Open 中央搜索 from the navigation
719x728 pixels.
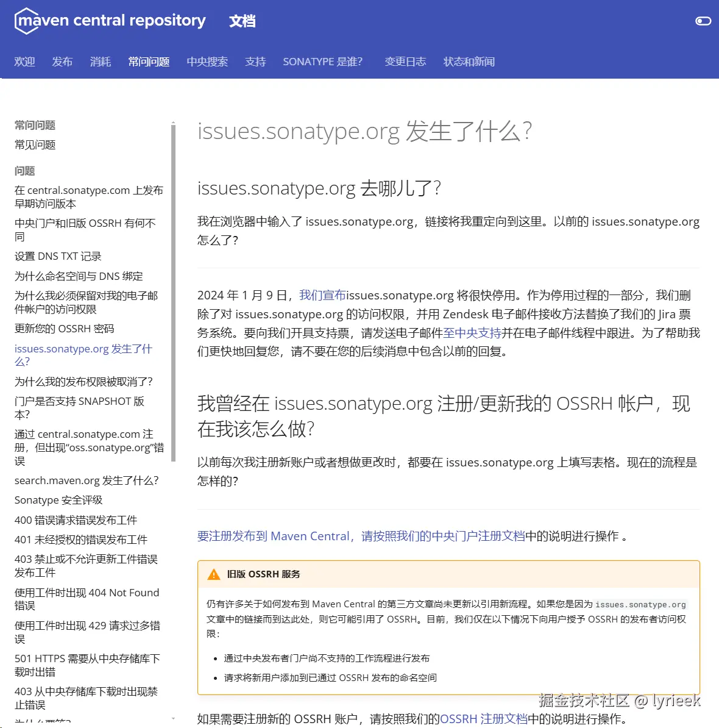pos(207,61)
